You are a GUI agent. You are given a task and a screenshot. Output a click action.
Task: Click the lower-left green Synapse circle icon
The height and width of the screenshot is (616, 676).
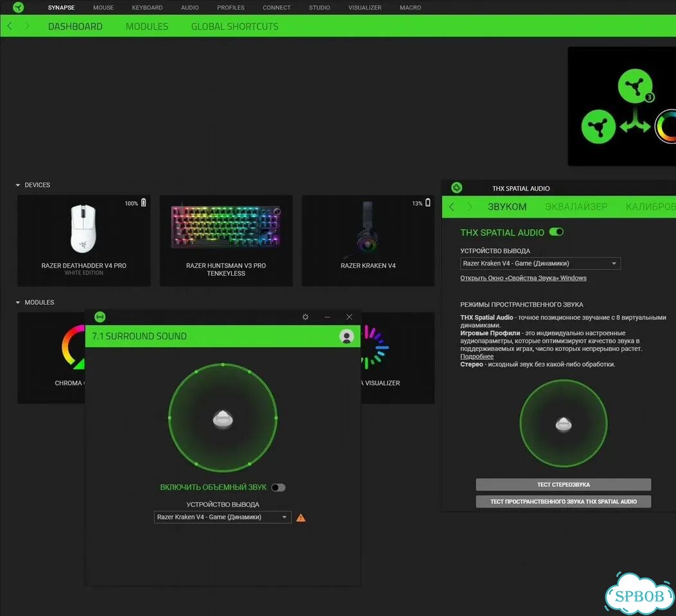tap(598, 126)
